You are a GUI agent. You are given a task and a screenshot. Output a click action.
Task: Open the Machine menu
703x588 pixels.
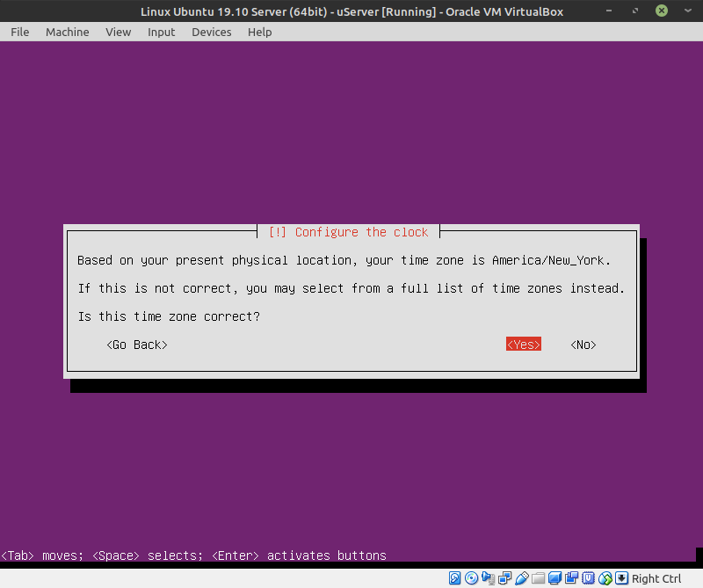pos(68,33)
